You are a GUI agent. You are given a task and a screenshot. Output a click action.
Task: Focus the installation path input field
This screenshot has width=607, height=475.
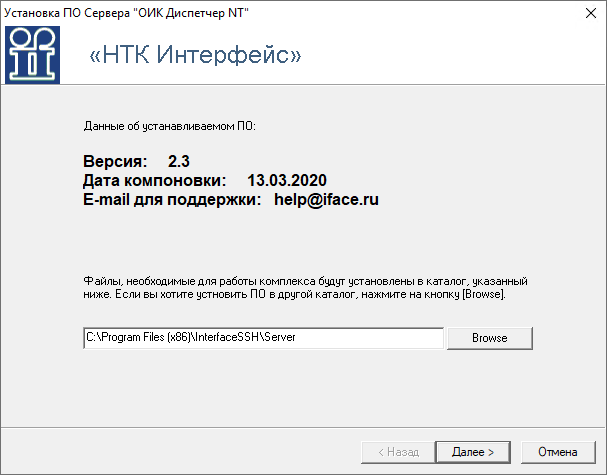263,338
